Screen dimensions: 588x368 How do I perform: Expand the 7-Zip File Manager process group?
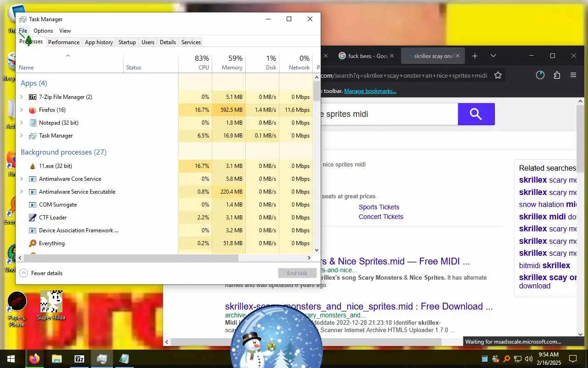pos(22,97)
